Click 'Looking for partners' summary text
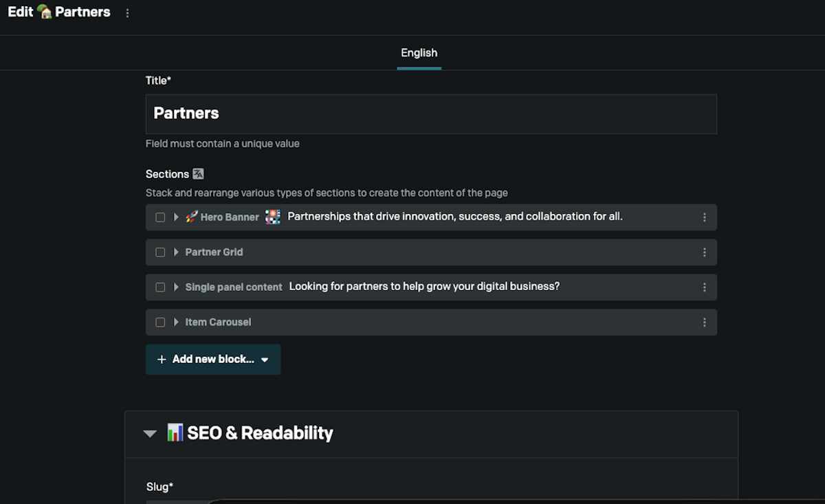Screen dimensions: 825x504 [424, 287]
